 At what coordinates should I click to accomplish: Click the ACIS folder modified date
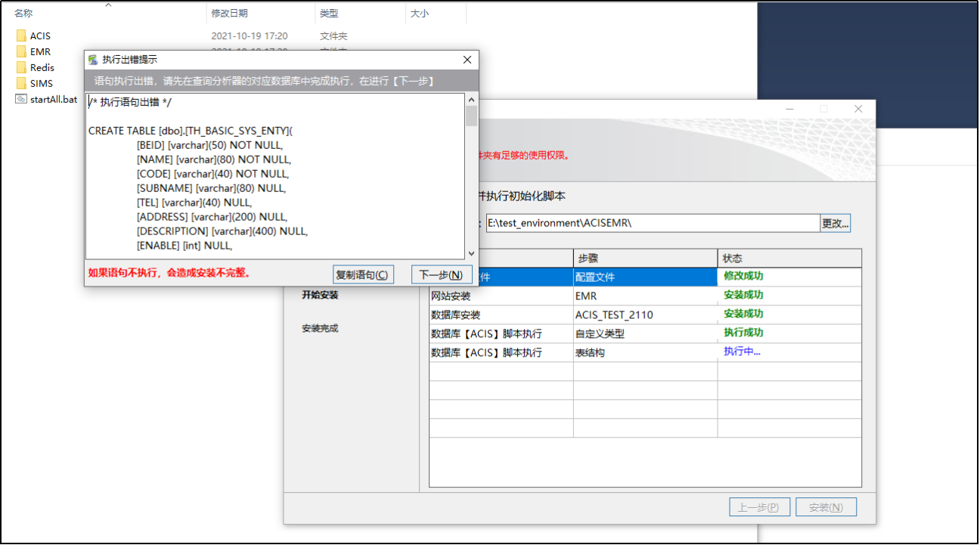click(250, 36)
